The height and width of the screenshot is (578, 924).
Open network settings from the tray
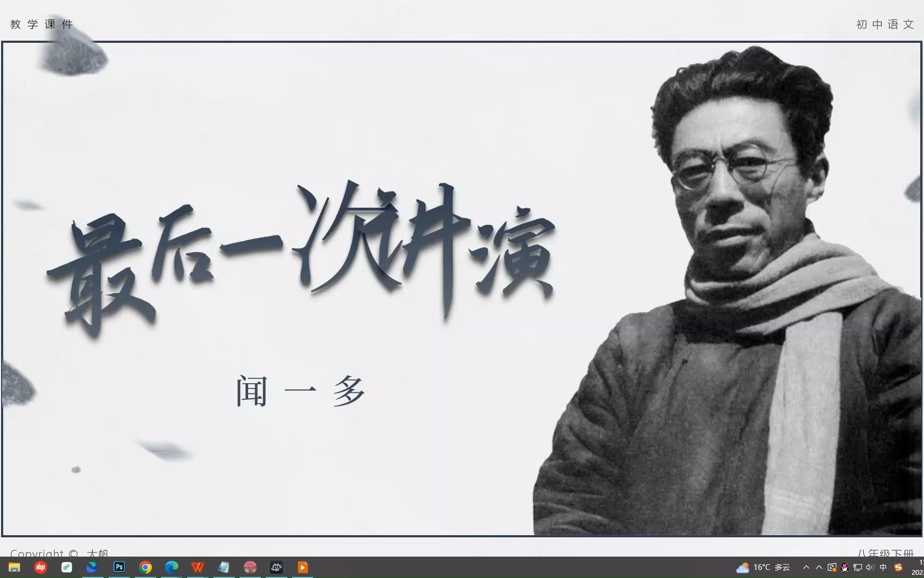[x=858, y=567]
